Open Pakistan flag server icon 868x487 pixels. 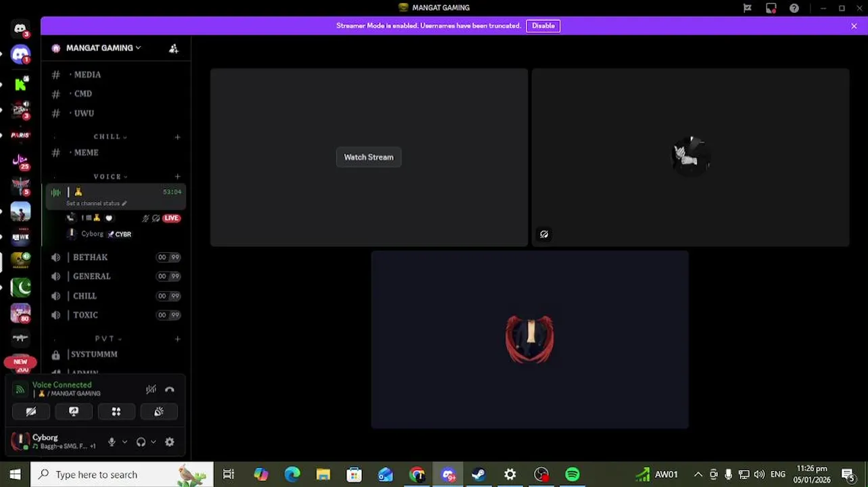point(20,287)
